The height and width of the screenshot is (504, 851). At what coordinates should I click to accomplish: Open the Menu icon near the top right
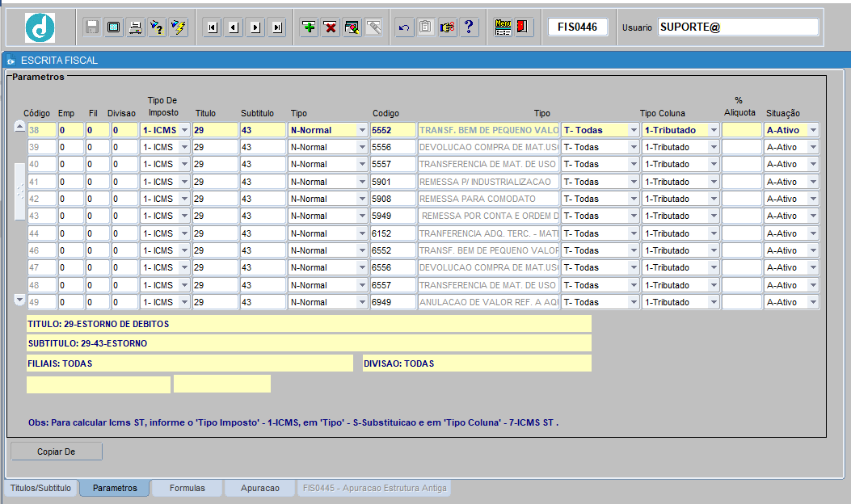(502, 27)
